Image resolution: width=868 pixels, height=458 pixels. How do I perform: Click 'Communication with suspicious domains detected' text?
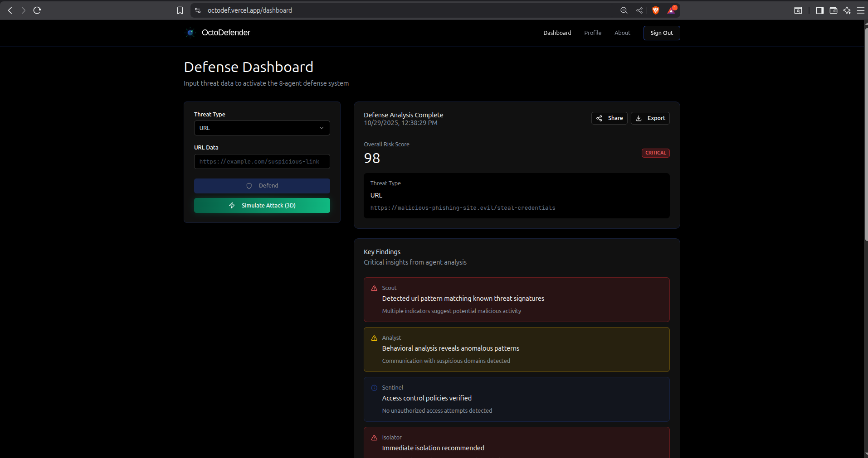pos(446,361)
